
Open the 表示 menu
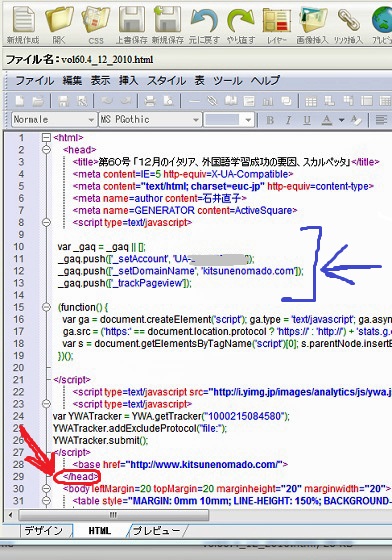point(100,80)
